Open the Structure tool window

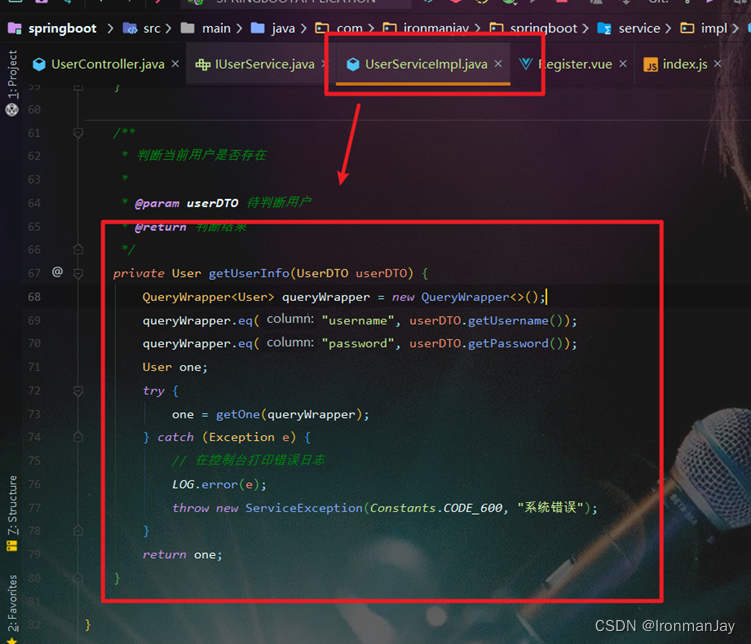click(12, 505)
